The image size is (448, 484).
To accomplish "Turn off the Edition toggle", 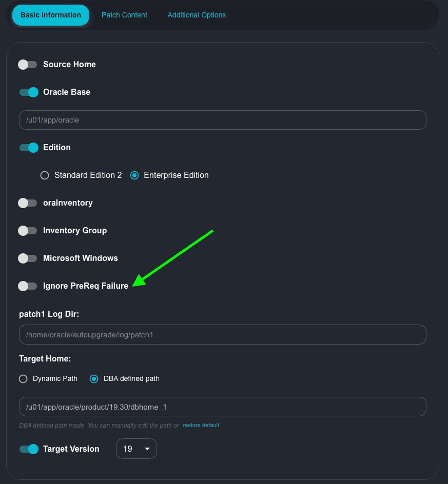I will 29,148.
